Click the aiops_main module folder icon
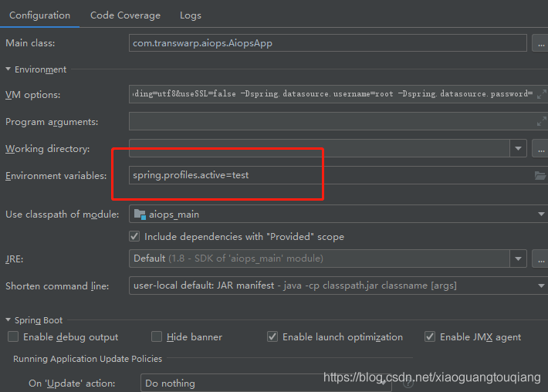548x392 pixels. 140,215
